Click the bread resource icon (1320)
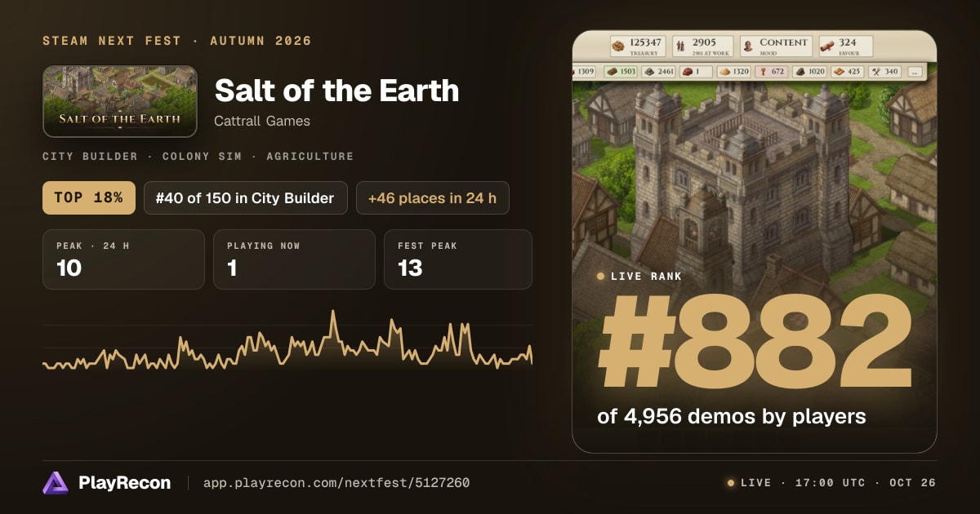980x514 pixels. pyautogui.click(x=724, y=72)
